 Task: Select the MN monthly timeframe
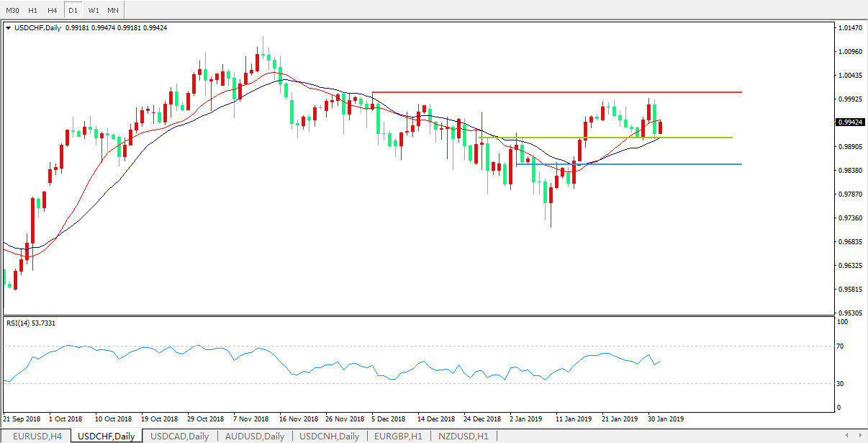tap(113, 11)
